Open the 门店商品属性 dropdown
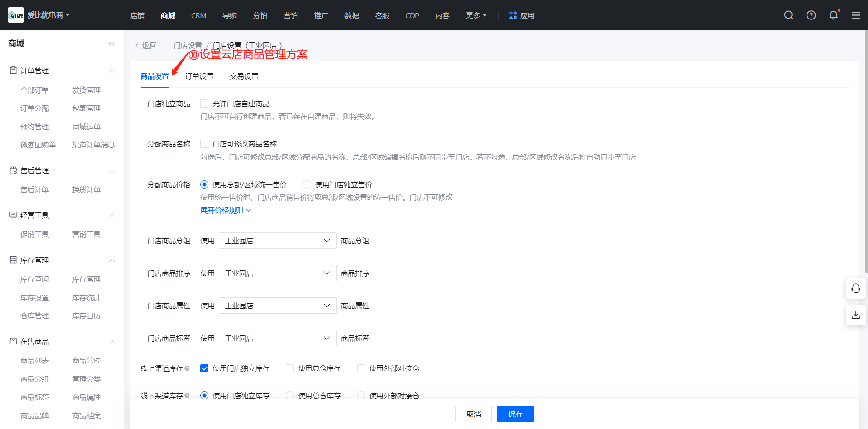Image resolution: width=868 pixels, height=429 pixels. click(278, 306)
